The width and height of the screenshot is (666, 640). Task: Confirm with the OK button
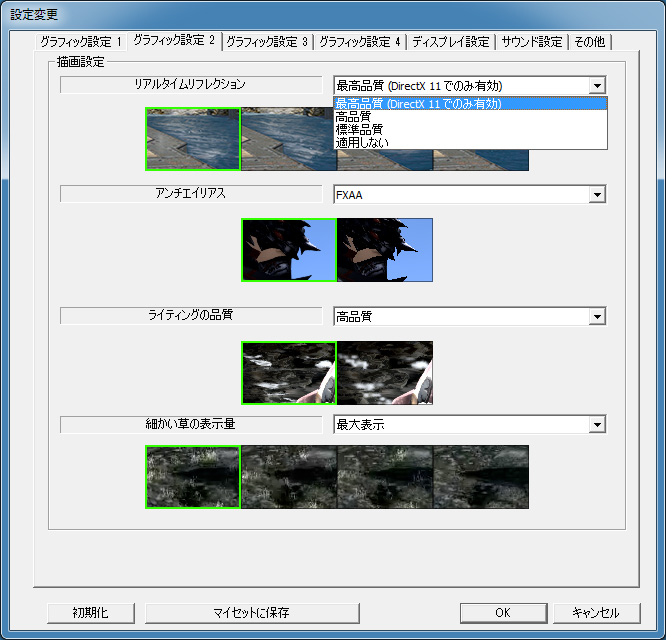[503, 613]
